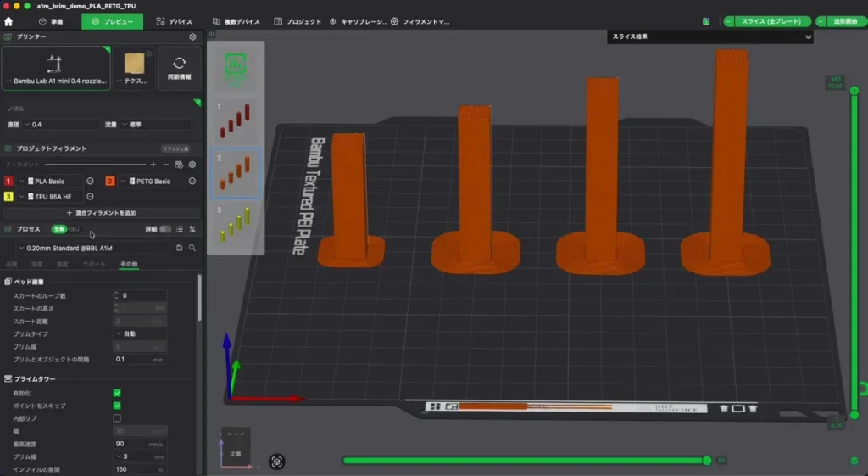Click the 造形開始 print button
This screenshot has width=868, height=476.
tap(846, 21)
